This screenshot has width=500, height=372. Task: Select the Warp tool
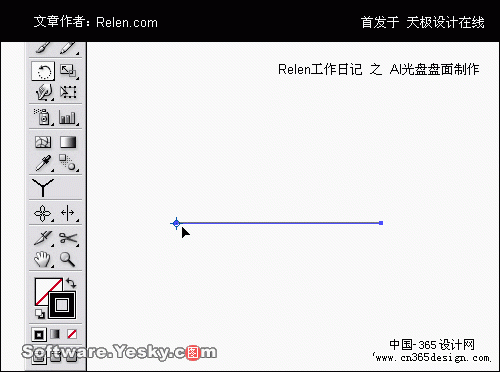(44, 92)
